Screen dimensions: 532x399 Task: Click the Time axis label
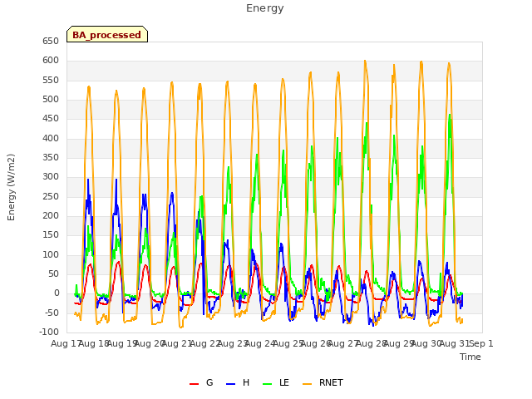point(470,357)
